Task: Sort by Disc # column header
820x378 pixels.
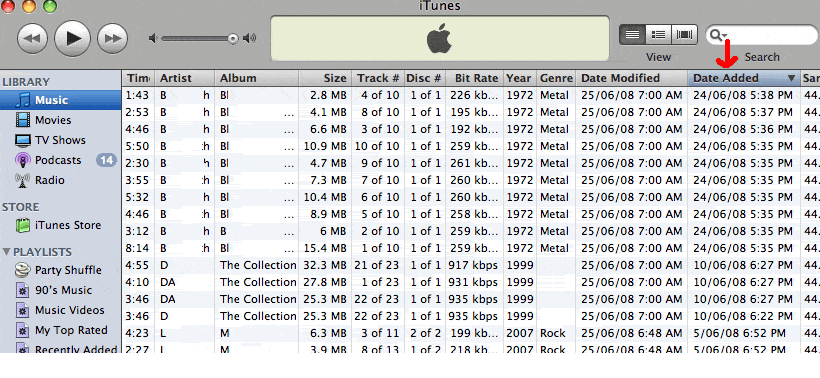Action: (425, 78)
